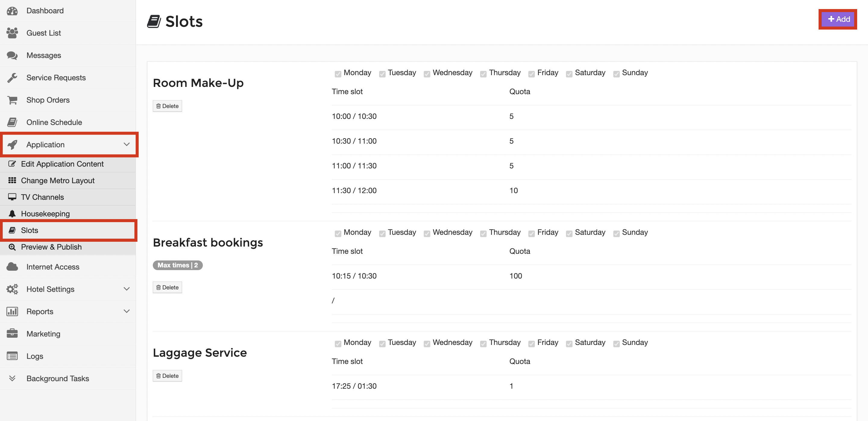Open Preview & Publish submenu item

[x=51, y=247]
